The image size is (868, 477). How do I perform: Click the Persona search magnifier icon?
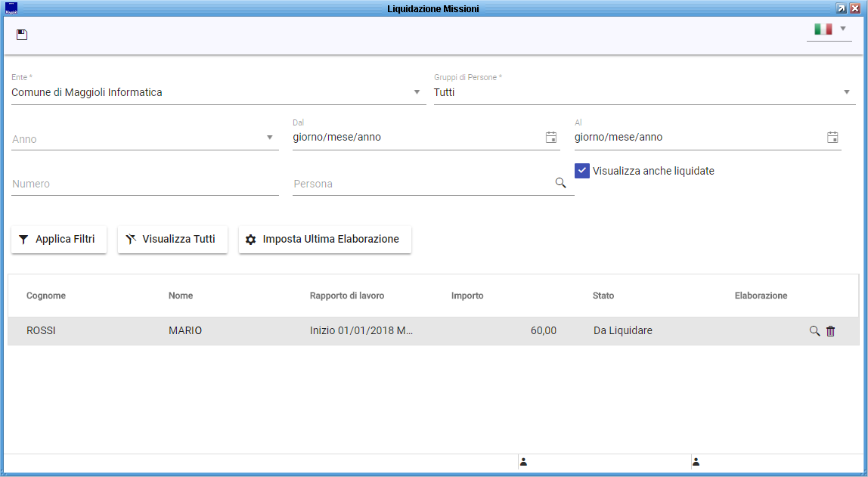pos(561,183)
